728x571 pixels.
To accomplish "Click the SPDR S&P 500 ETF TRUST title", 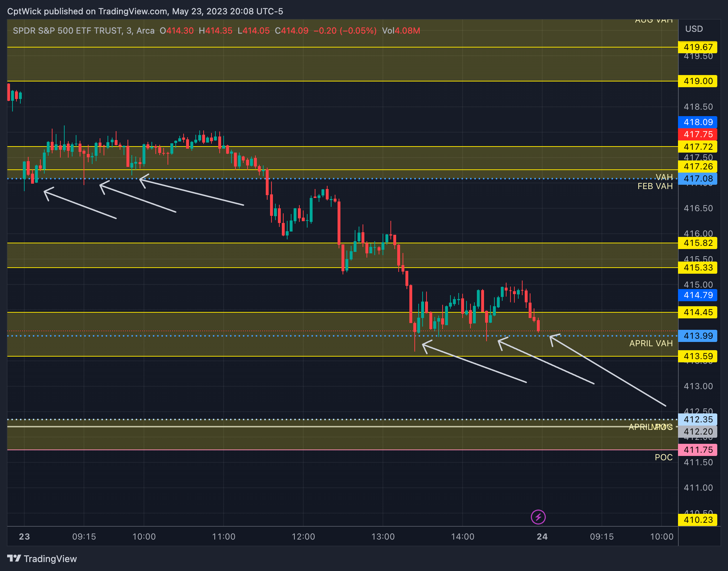I will [x=67, y=31].
